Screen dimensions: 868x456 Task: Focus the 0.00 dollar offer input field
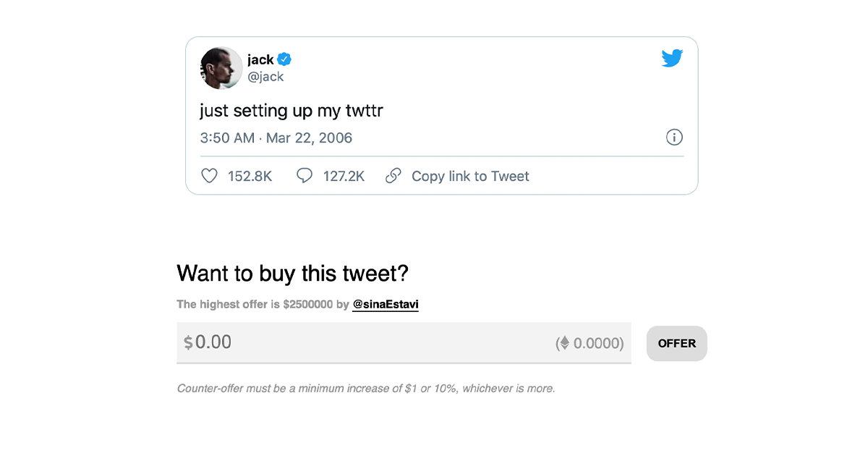pos(362,342)
